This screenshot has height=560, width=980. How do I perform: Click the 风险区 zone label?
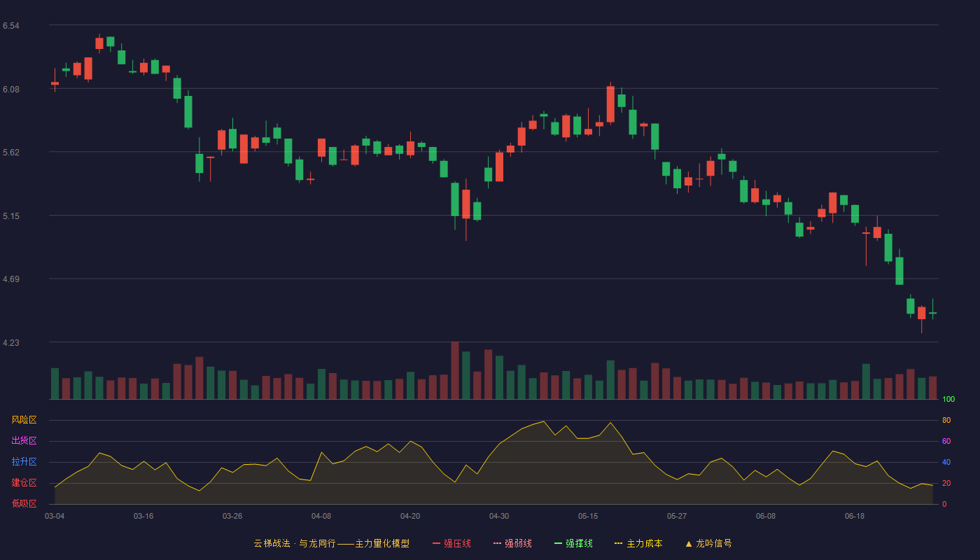click(x=24, y=420)
